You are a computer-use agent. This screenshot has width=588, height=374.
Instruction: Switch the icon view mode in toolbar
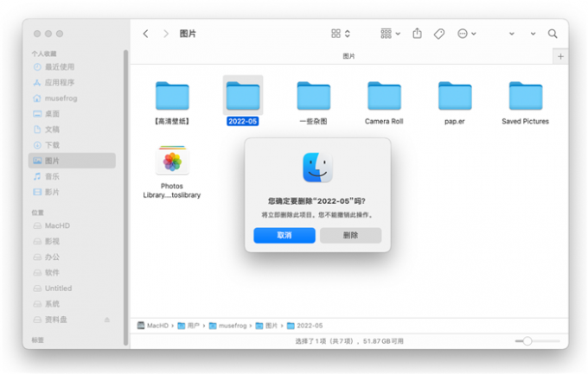click(x=341, y=34)
